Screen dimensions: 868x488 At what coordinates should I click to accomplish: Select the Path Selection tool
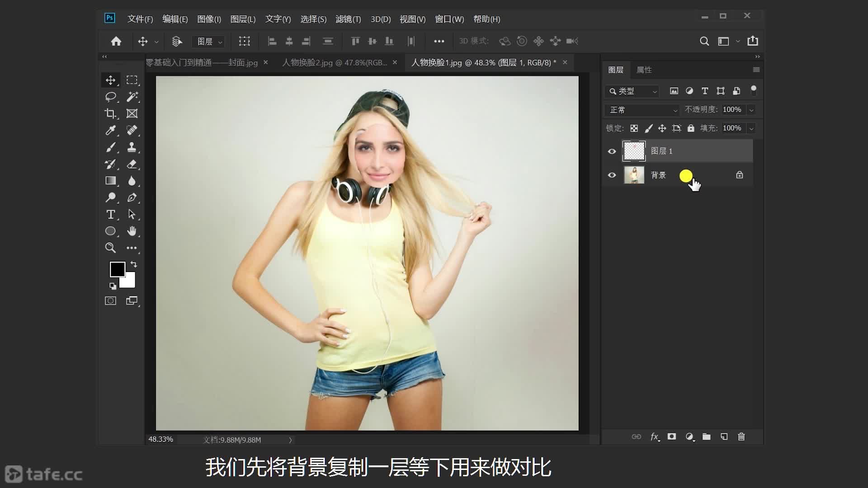(132, 214)
